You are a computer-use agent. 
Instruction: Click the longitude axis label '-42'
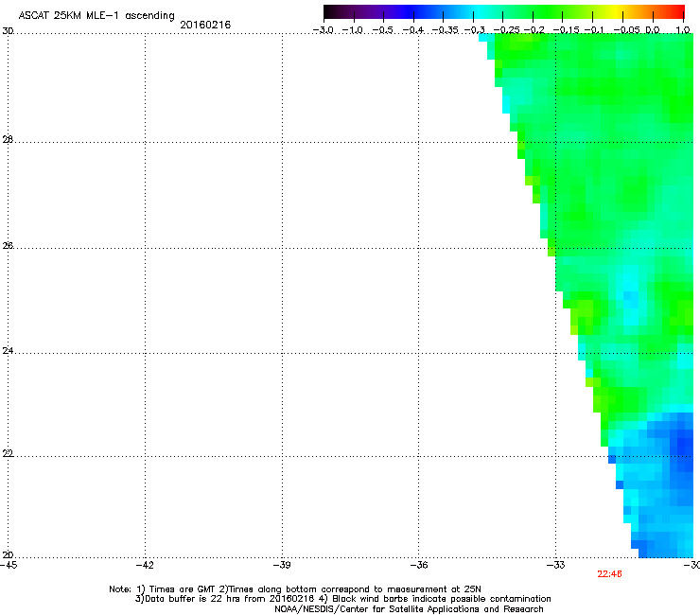145,565
